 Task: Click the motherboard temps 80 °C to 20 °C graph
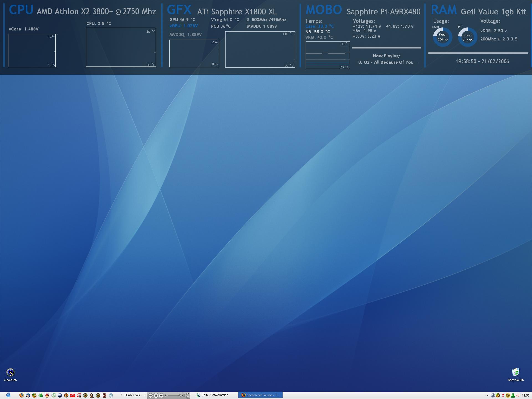click(x=328, y=55)
